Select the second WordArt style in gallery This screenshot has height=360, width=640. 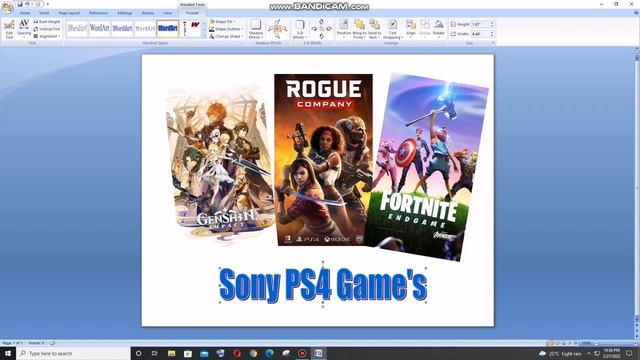100,28
